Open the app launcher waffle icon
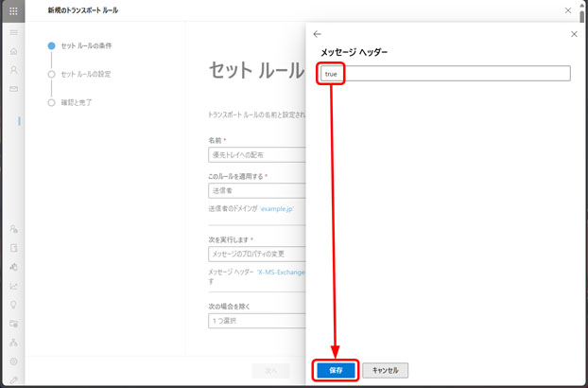This screenshot has height=388, width=588. [13, 10]
